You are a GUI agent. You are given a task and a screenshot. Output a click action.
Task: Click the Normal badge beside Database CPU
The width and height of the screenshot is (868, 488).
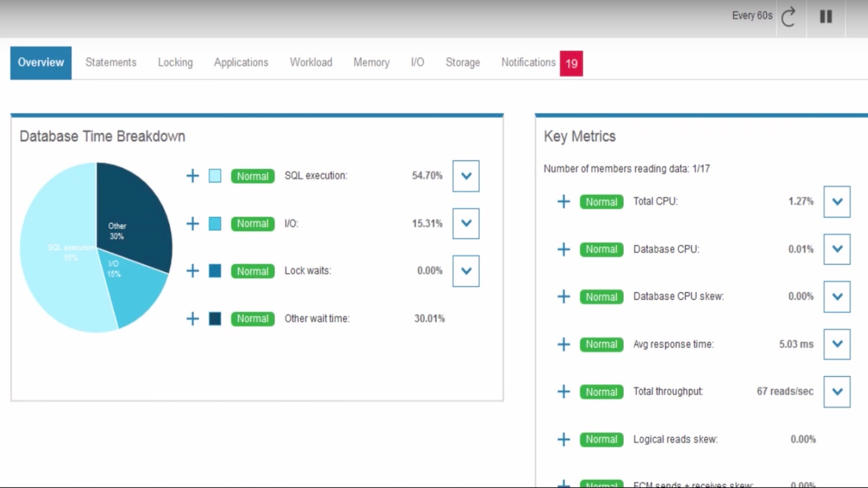pyautogui.click(x=601, y=249)
